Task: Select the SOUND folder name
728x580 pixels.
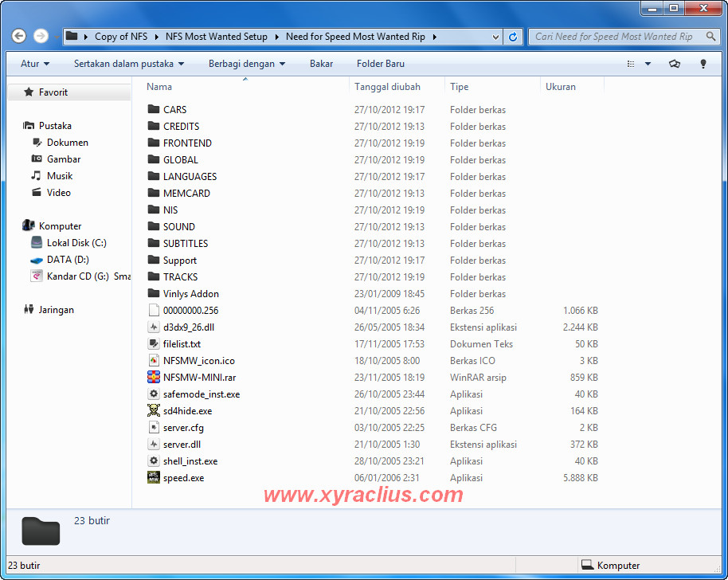Action: [x=178, y=226]
